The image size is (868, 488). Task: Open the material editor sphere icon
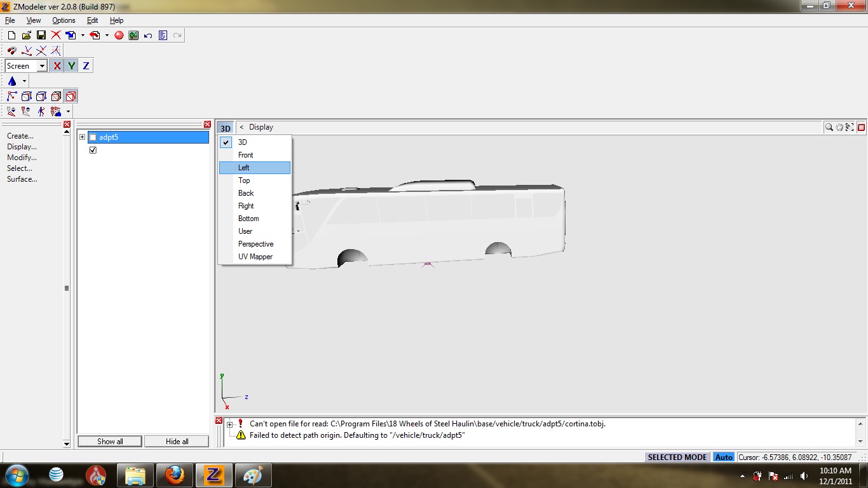(x=119, y=35)
